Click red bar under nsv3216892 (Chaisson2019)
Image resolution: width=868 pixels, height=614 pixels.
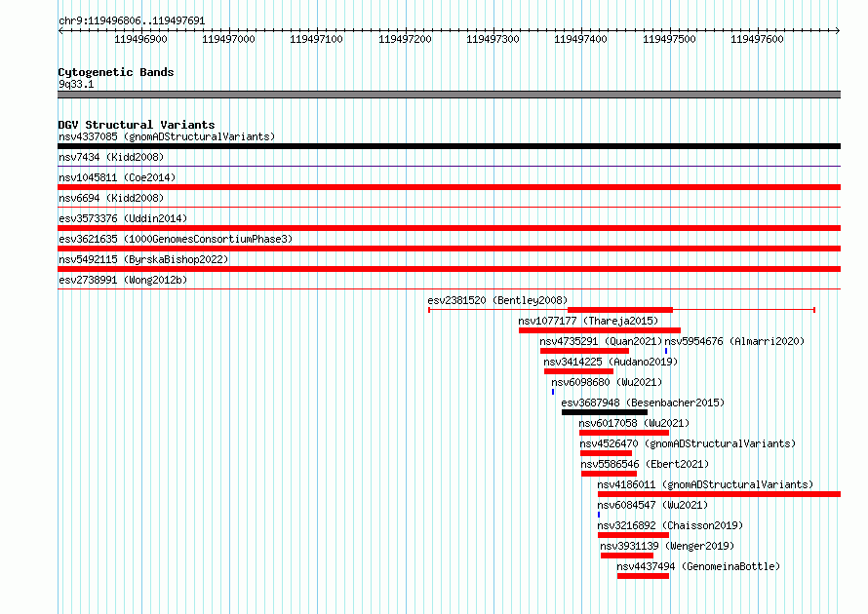[x=633, y=535]
